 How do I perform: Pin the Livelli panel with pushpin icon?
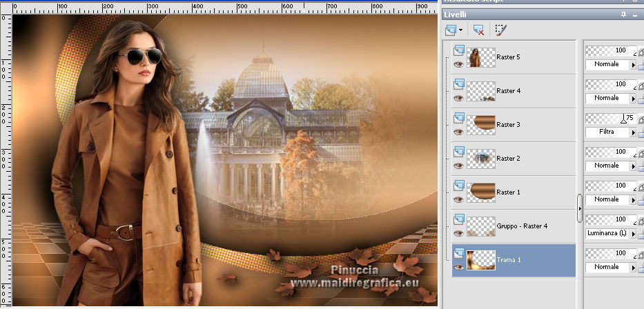(623, 14)
